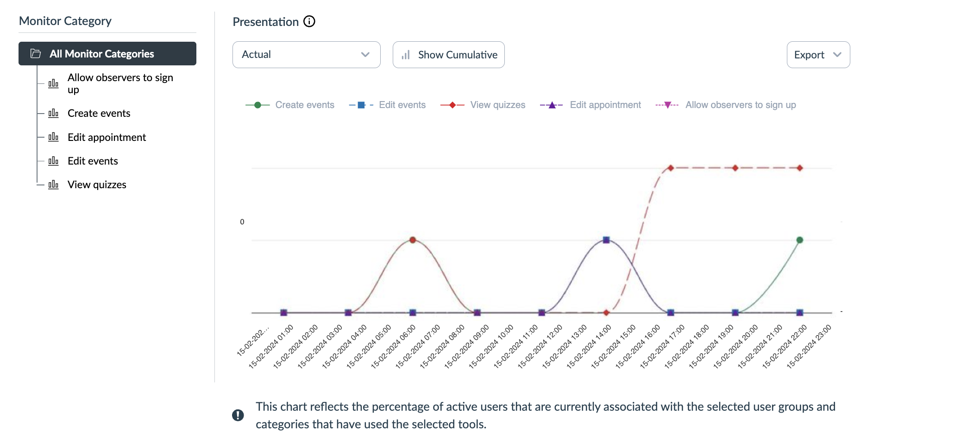
Task: Expand the Export dropdown menu
Action: 818,55
